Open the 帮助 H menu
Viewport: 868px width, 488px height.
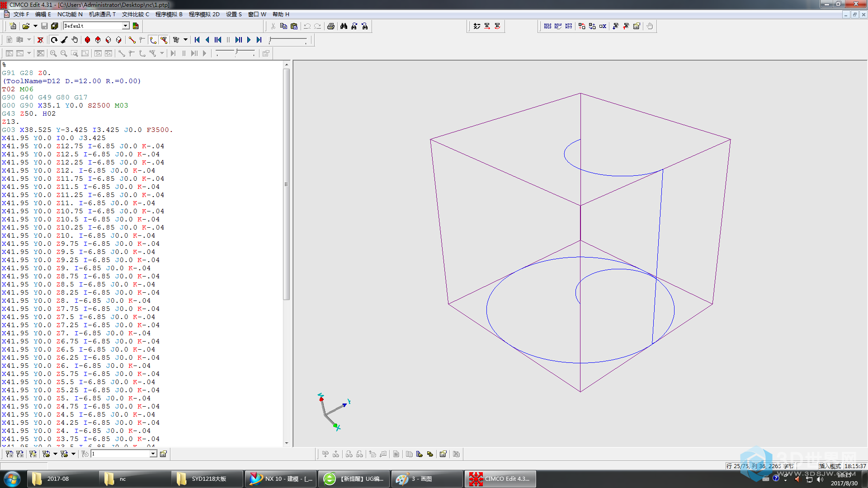coord(281,14)
